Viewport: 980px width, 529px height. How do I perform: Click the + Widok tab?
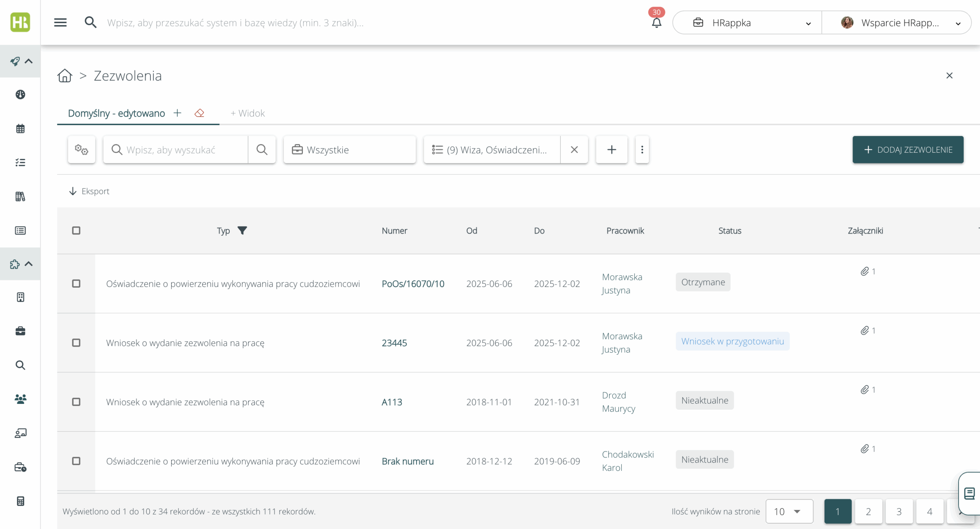[248, 113]
